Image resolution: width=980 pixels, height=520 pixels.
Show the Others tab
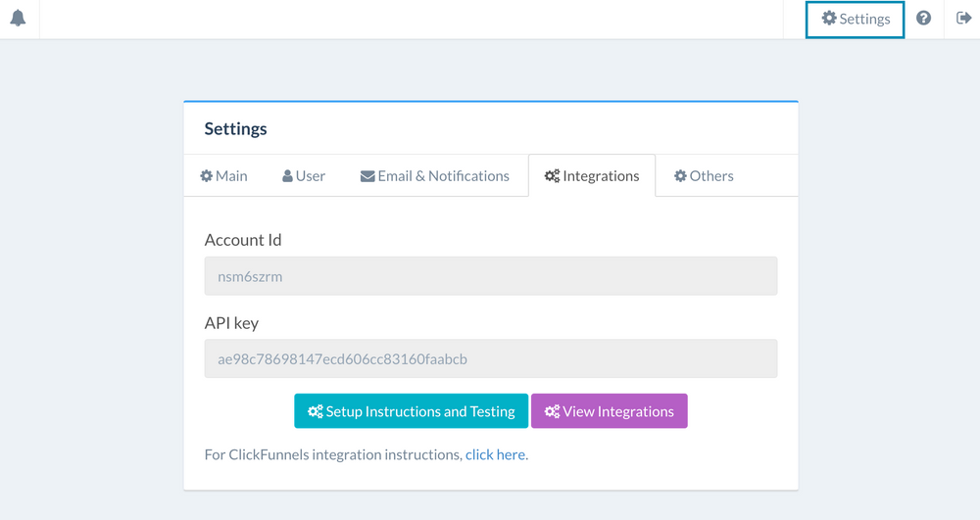(x=704, y=176)
